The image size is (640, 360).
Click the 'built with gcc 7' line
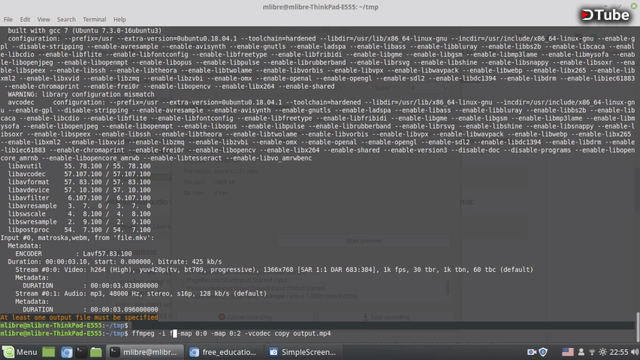pos(84,31)
